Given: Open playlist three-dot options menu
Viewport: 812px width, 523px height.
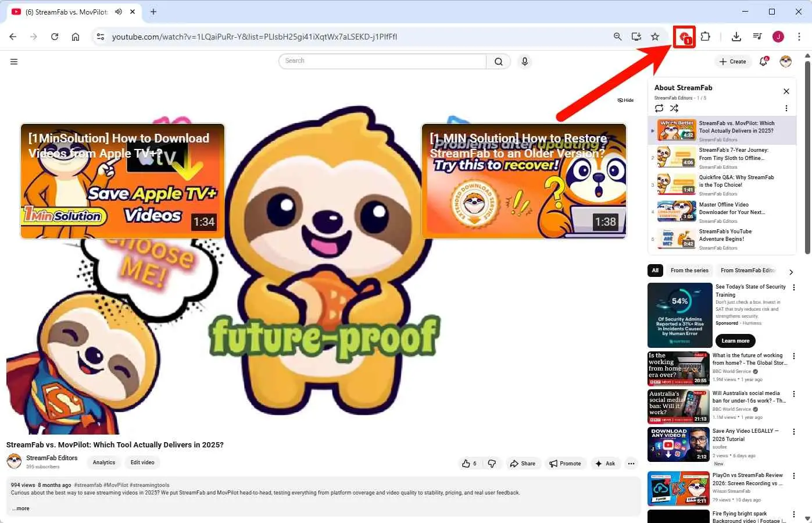Looking at the screenshot, I should (x=786, y=108).
